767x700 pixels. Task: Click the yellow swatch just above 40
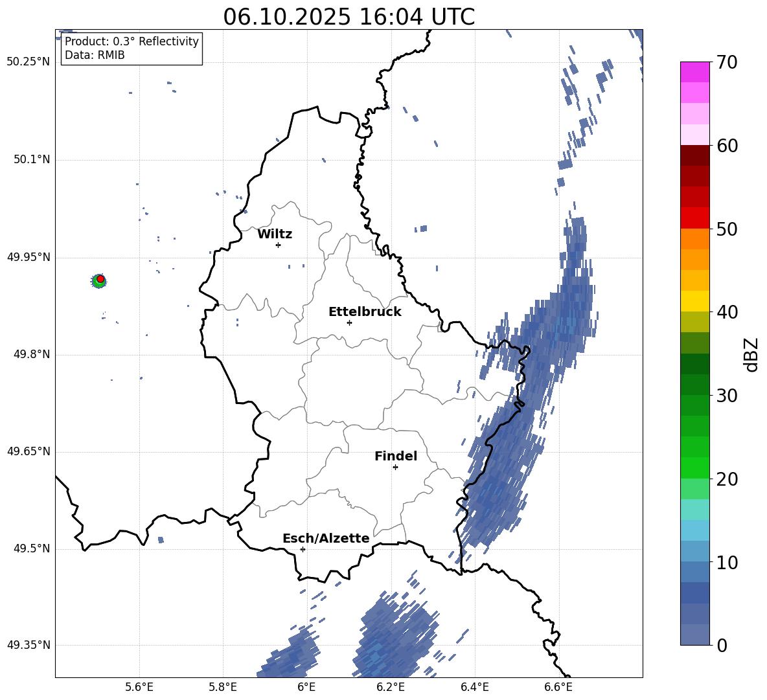[x=694, y=301]
